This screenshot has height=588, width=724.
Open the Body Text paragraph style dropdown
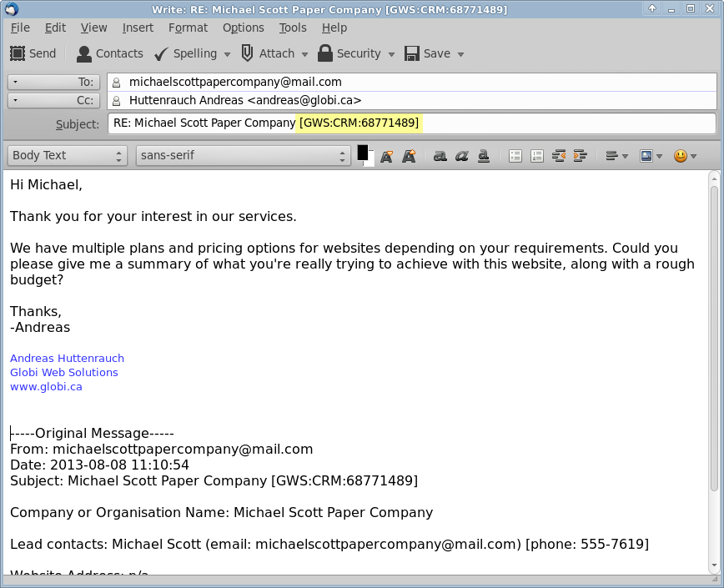point(68,155)
